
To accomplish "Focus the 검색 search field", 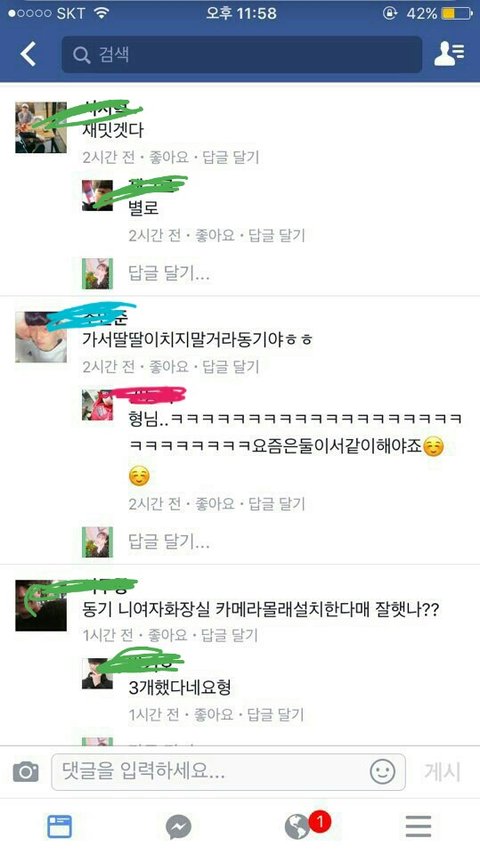I will click(242, 55).
